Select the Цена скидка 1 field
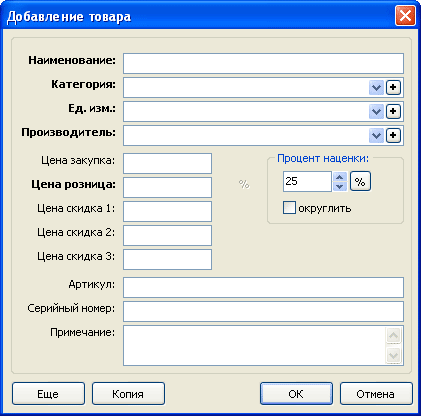 [167, 211]
